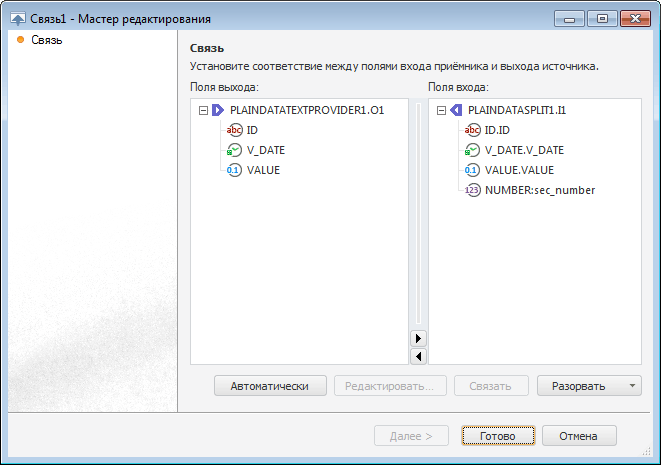Click the string icon beside ID.ID input field
The image size is (661, 465).
pyautogui.click(x=472, y=130)
